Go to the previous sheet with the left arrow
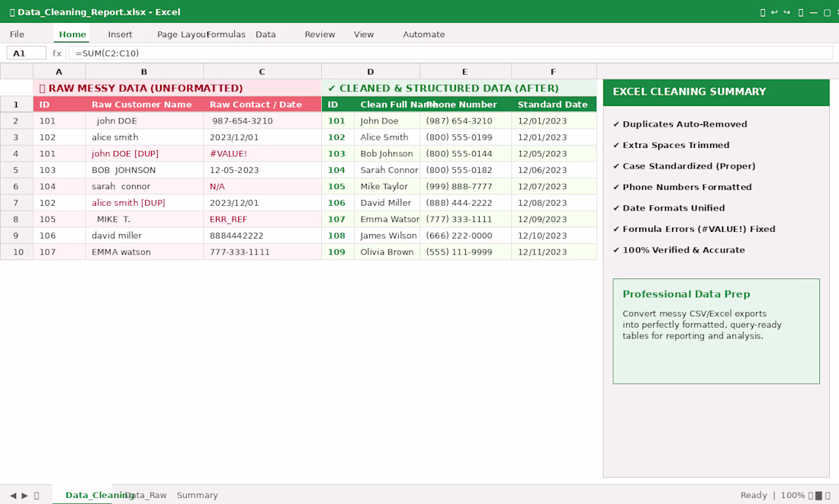The image size is (839, 504). coord(13,496)
